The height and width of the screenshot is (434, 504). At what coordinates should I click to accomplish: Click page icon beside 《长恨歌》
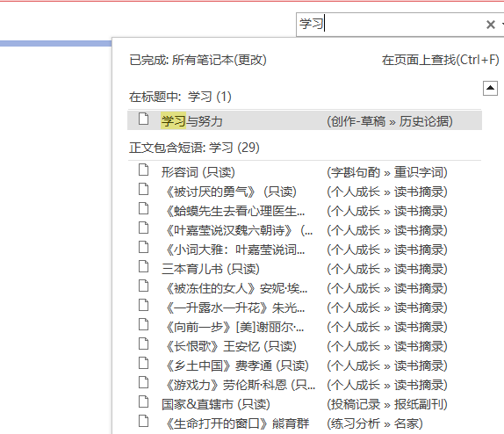pyautogui.click(x=143, y=344)
